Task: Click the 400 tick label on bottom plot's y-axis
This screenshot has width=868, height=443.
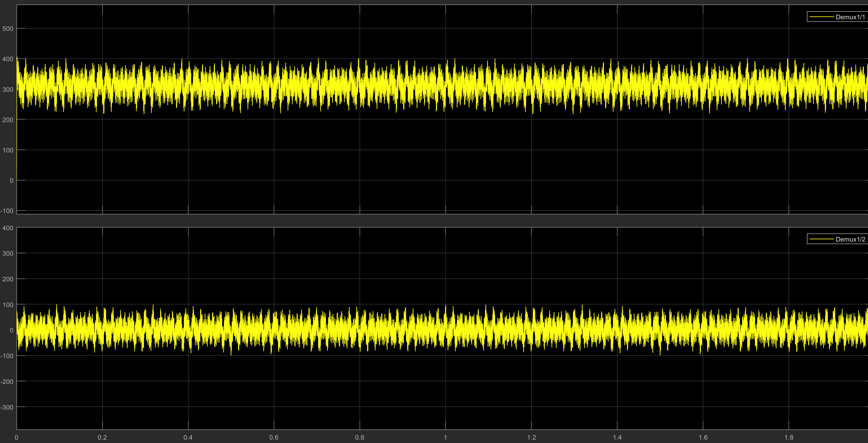Action: click(8, 228)
